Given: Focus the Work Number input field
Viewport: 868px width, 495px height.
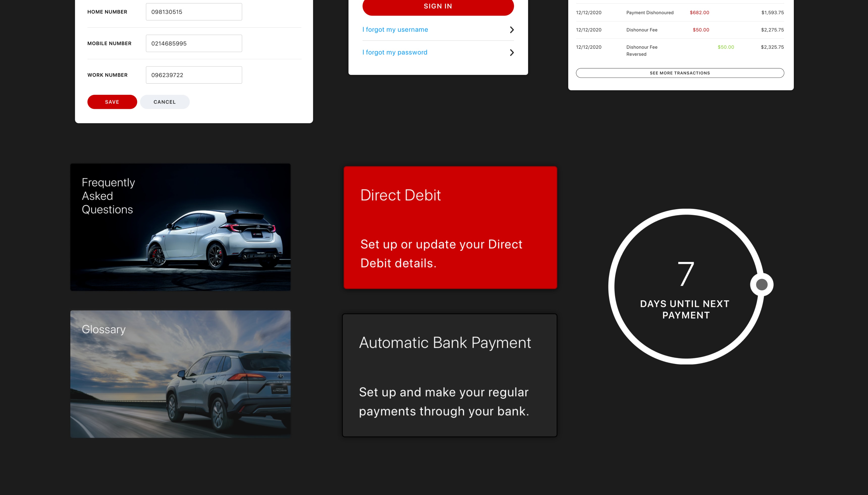Looking at the screenshot, I should click(194, 75).
